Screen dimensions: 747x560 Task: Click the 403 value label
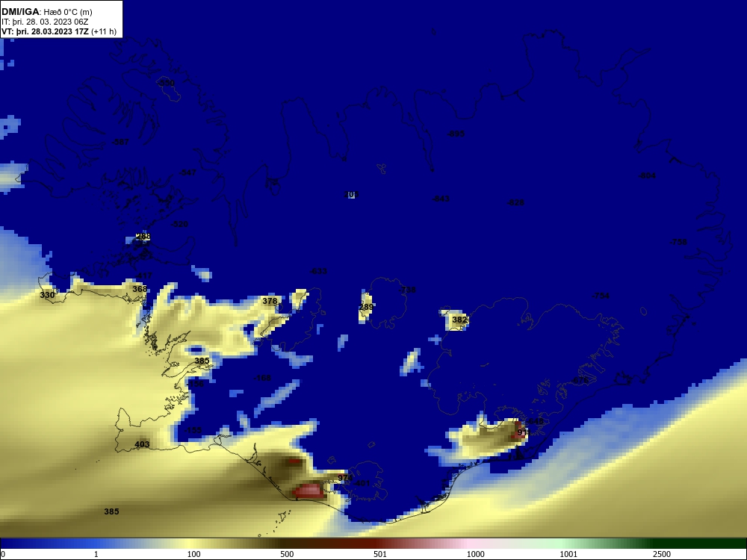coord(142,444)
